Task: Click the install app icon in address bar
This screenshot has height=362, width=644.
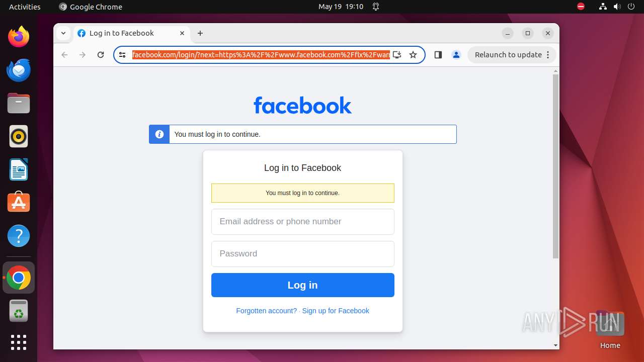Action: [x=397, y=55]
